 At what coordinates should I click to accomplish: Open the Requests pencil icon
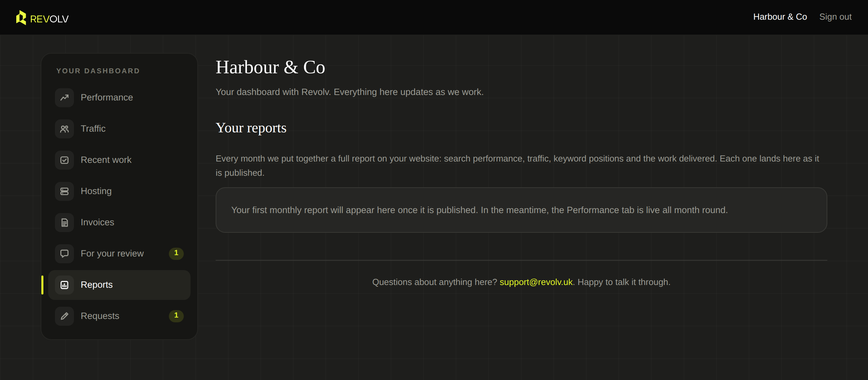(x=64, y=316)
